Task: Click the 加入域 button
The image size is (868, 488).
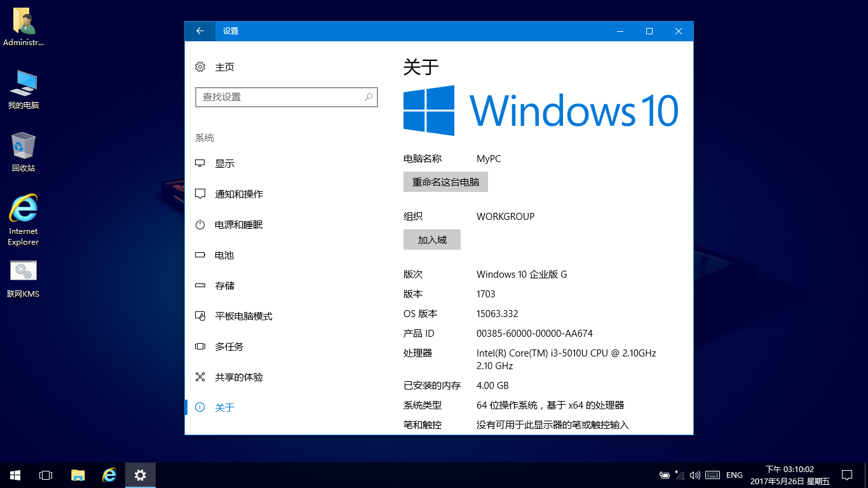Action: click(432, 240)
